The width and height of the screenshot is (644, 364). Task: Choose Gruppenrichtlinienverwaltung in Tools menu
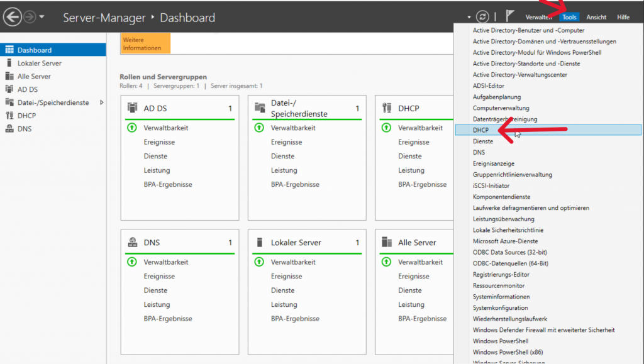pyautogui.click(x=512, y=174)
